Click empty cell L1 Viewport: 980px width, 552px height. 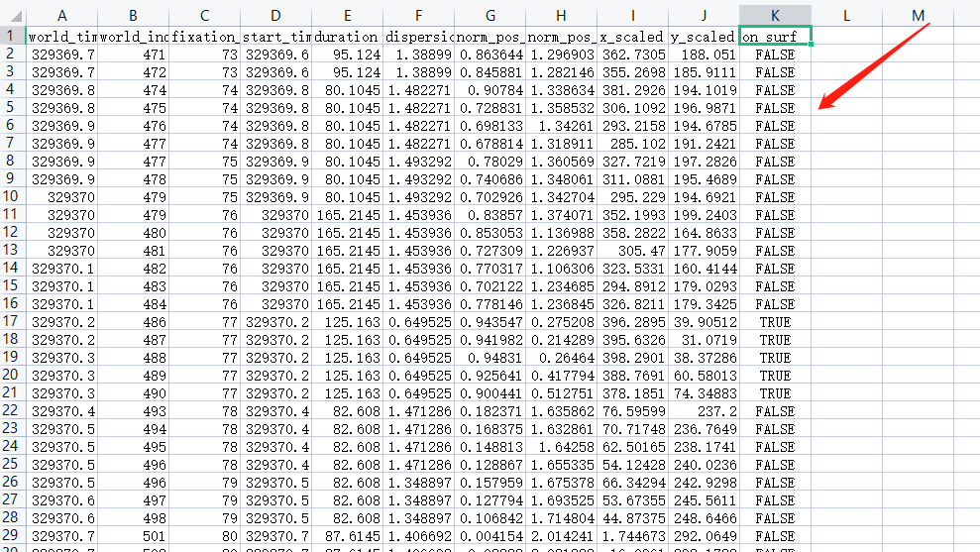[846, 37]
